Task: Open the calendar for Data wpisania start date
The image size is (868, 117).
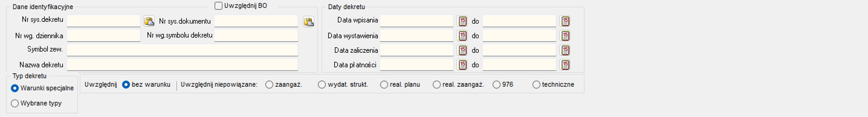Action: click(x=462, y=21)
